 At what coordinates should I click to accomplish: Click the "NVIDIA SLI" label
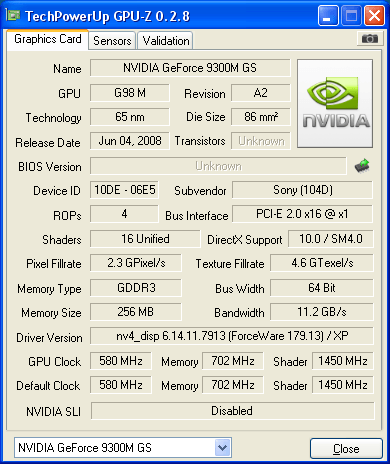pos(54,412)
